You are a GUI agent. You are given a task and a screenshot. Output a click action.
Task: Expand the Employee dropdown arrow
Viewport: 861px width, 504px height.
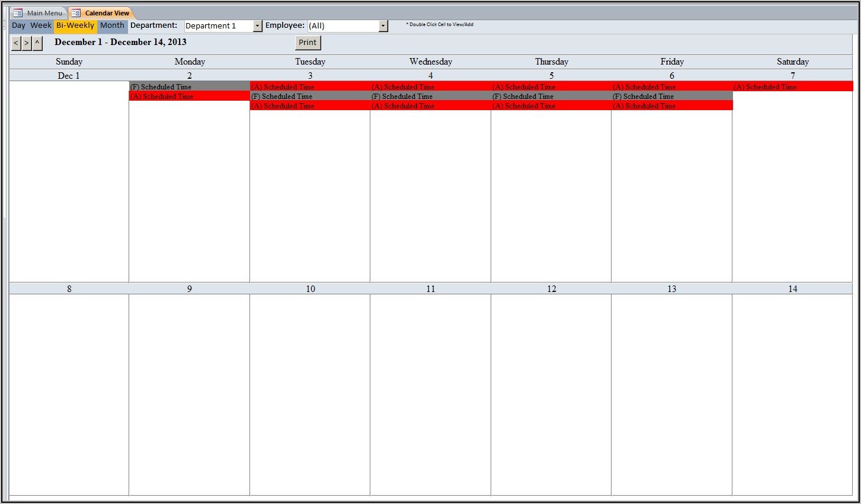[x=383, y=26]
